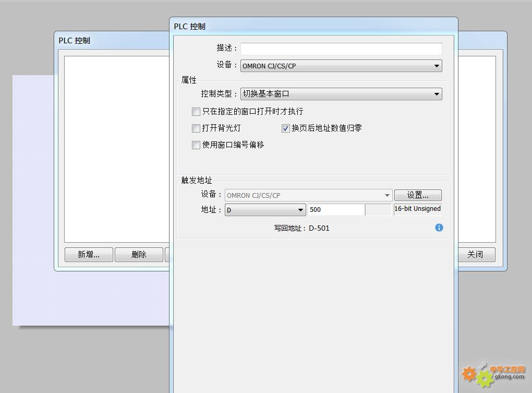Enable 只在指定的窗口打开时才执行 checkbox
This screenshot has width=532, height=393.
click(x=196, y=112)
